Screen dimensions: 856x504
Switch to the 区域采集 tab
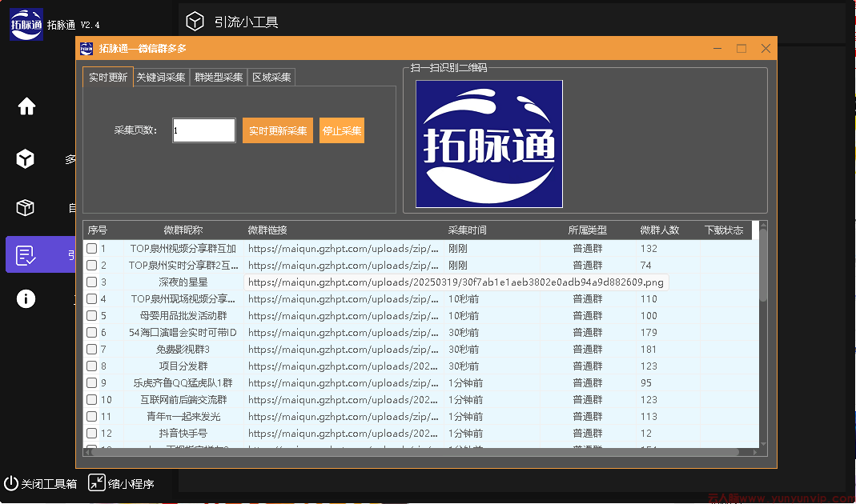click(x=271, y=78)
